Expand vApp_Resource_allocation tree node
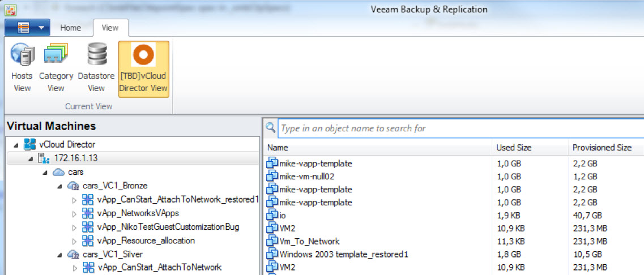The height and width of the screenshot is (275, 644). pos(74,240)
